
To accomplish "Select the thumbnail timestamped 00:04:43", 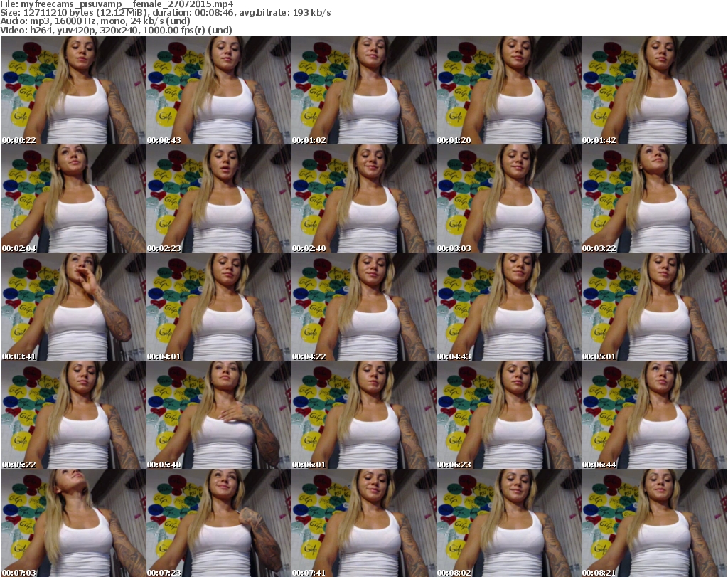I will point(509,307).
